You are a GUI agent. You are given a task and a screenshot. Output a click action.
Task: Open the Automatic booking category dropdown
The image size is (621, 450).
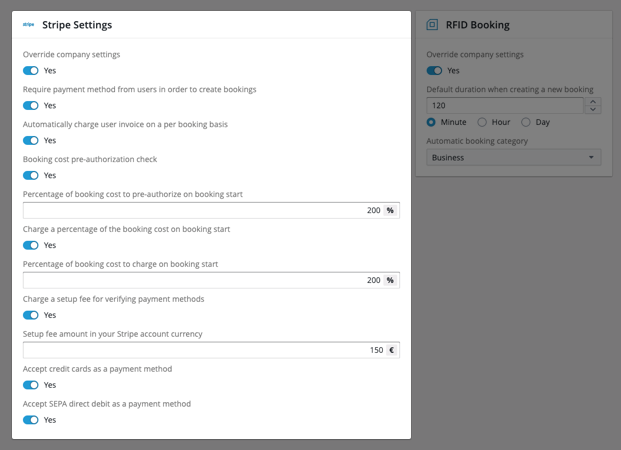513,157
